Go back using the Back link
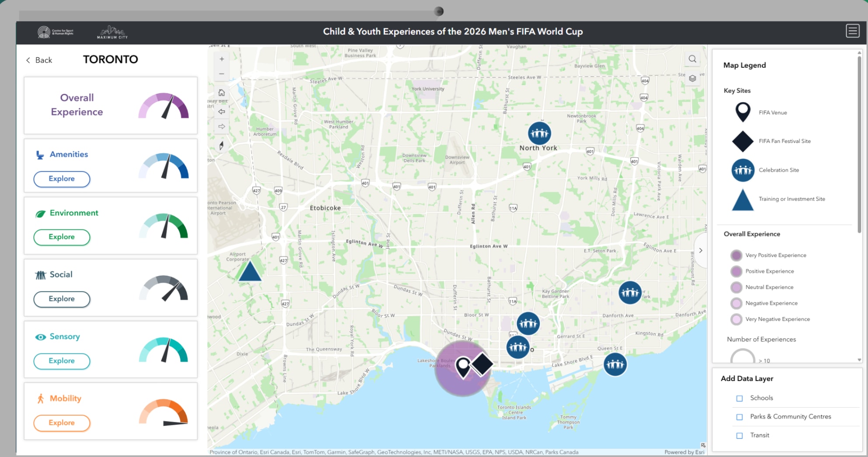 pyautogui.click(x=38, y=60)
